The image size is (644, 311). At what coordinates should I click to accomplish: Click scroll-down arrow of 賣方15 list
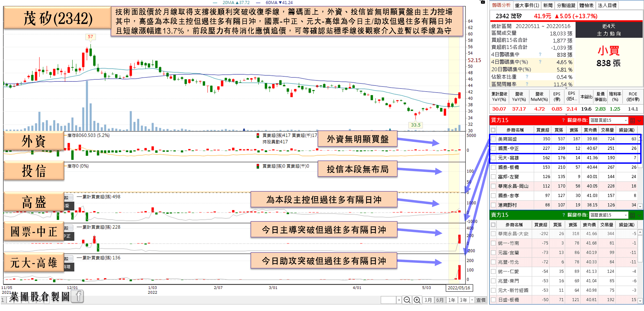(x=640, y=301)
